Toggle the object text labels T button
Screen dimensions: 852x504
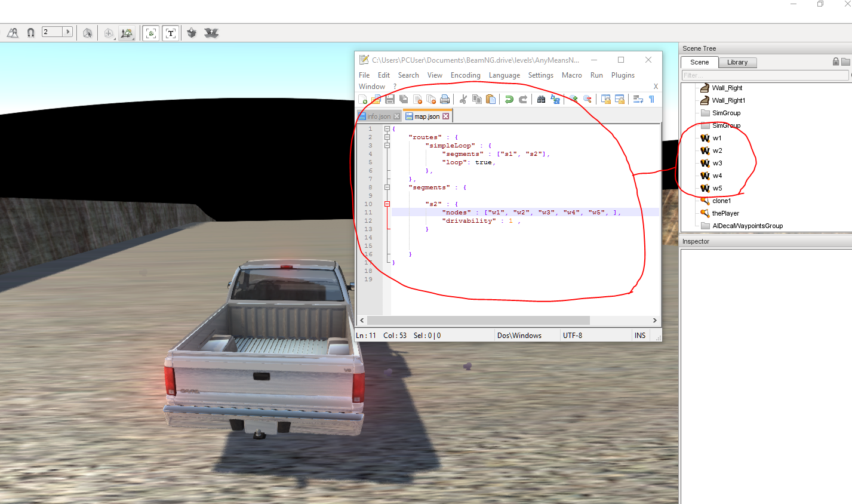[x=171, y=33]
